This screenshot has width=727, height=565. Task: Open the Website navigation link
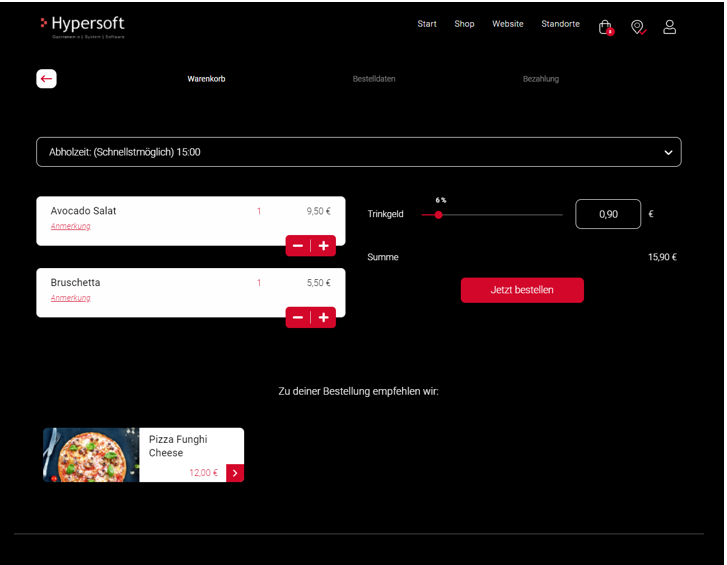tap(507, 24)
